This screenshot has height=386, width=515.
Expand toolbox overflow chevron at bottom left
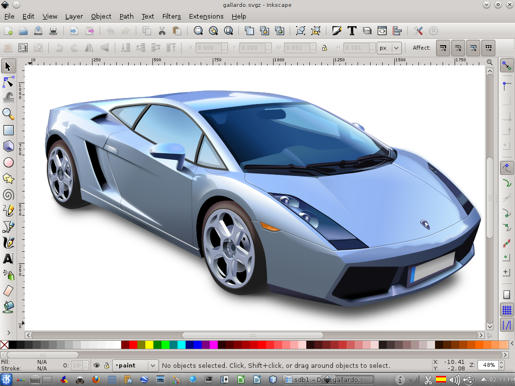tap(9, 332)
